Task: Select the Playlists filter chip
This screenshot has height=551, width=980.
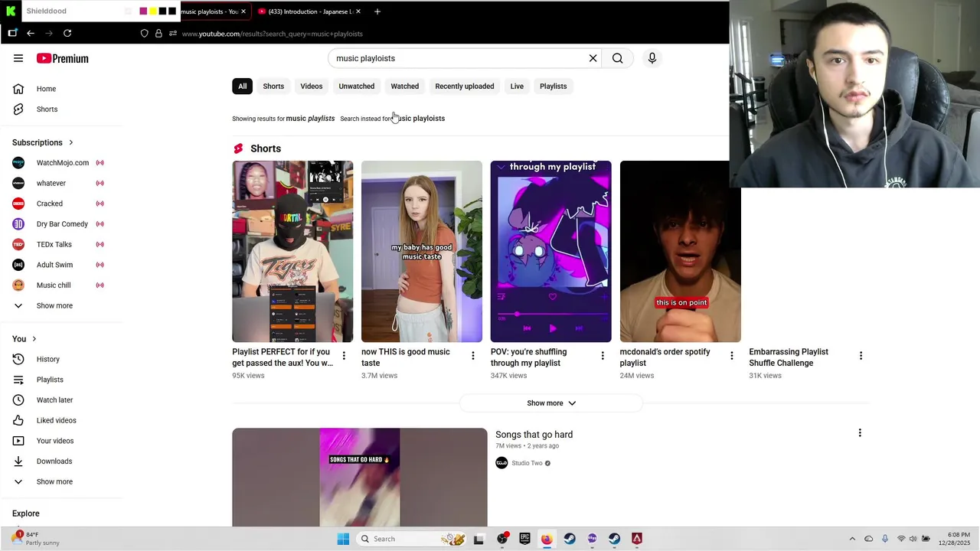Action: pos(553,86)
